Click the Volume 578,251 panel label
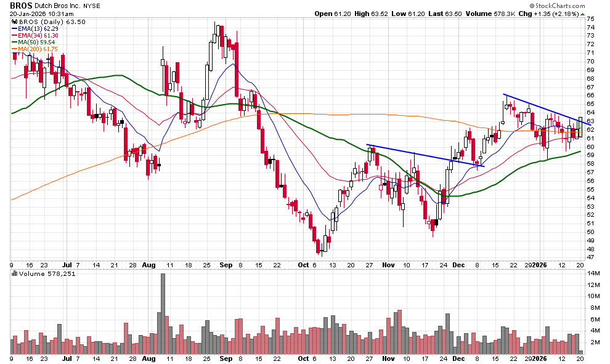This screenshot has width=610, height=364. (47, 274)
